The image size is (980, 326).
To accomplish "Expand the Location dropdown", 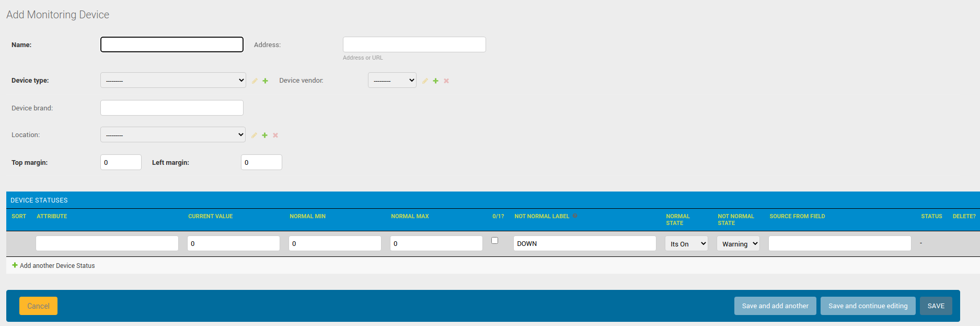I will tap(173, 134).
